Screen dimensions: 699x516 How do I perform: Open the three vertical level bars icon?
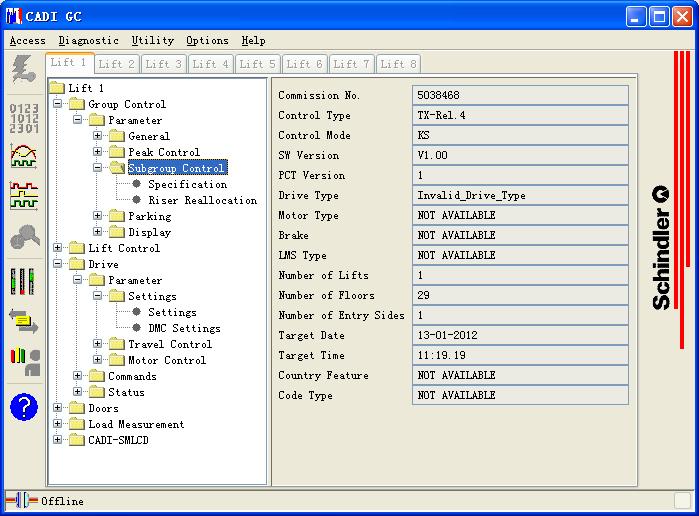(x=22, y=281)
